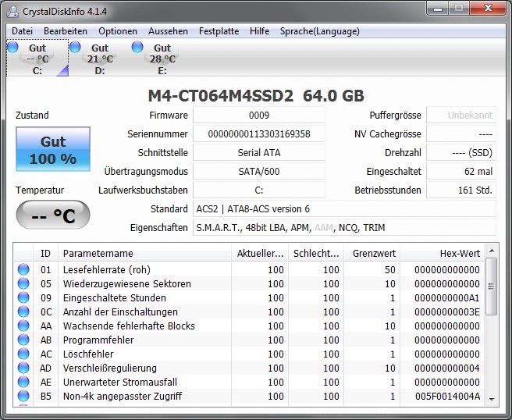Viewport: 512px width, 420px height.
Task: Click status icon for Eingeschaltete Stunden
Action: click(x=23, y=298)
